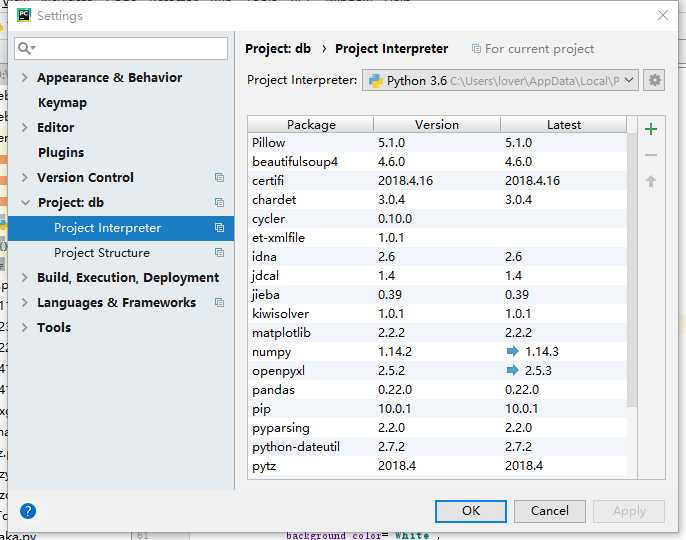Sort by Package column header
Viewport: 686px width, 540px height.
click(311, 125)
